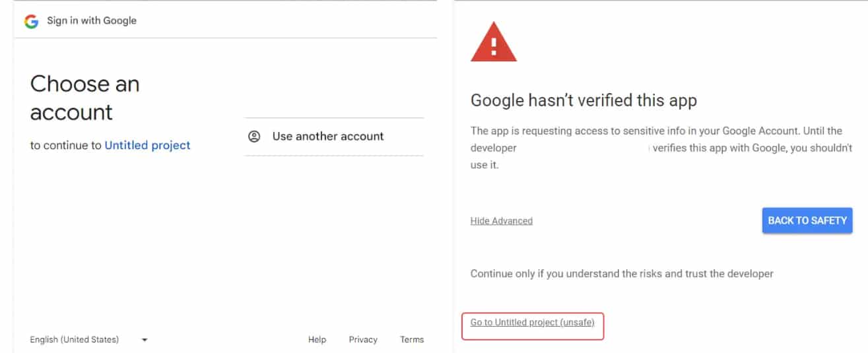Open the Privacy link in the footer
Screen dimensions: 868x353
pos(363,340)
